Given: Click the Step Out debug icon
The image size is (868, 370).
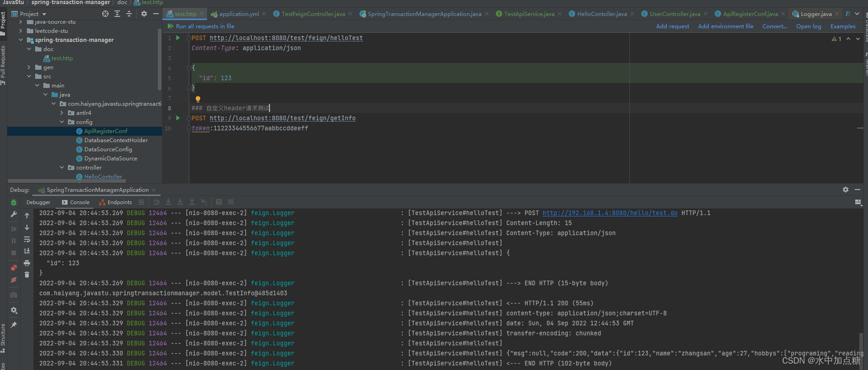Looking at the screenshot, I should click(192, 202).
